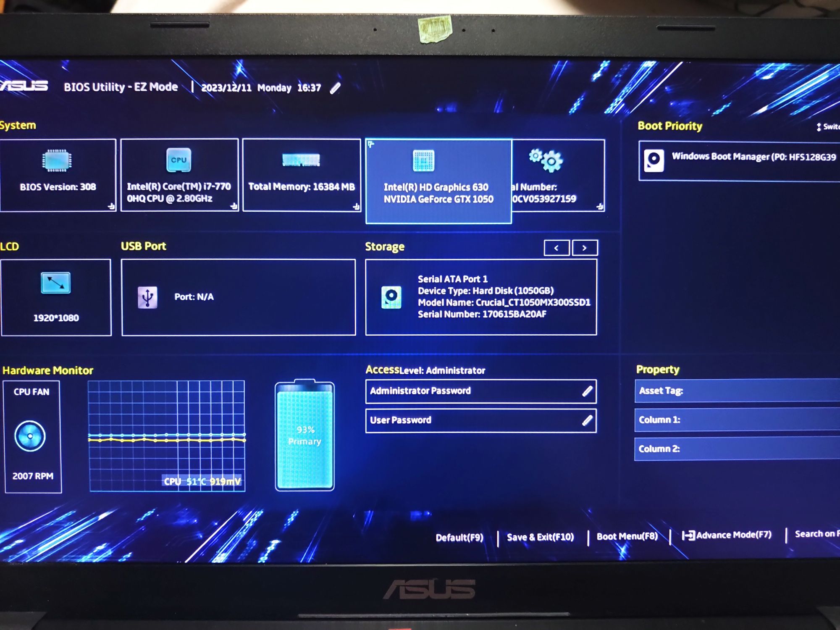
Task: Click the BIOS Version chip icon
Action: (57, 160)
